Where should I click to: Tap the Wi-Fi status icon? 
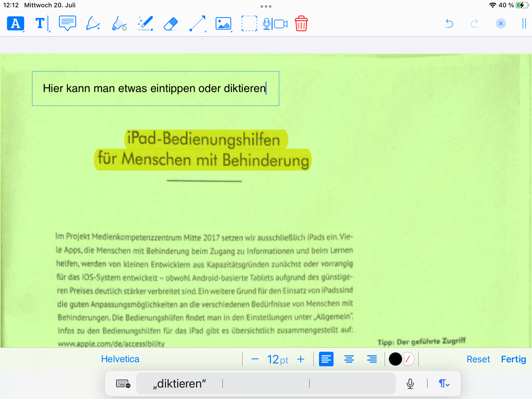[493, 5]
